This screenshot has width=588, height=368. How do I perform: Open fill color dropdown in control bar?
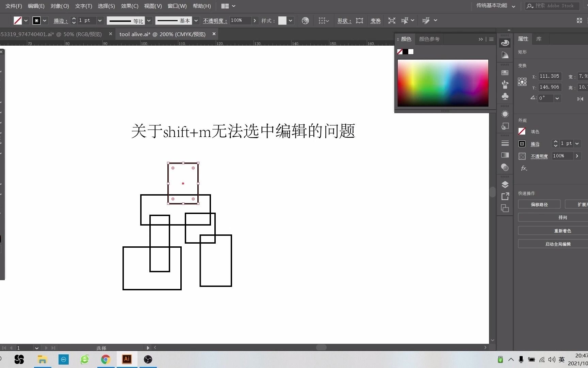[x=26, y=21]
